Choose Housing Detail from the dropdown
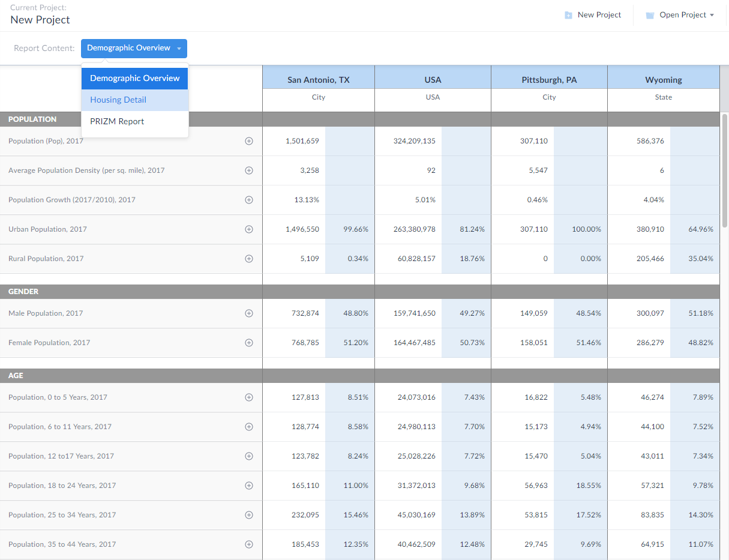Viewport: 729px width, 560px height. [x=135, y=100]
